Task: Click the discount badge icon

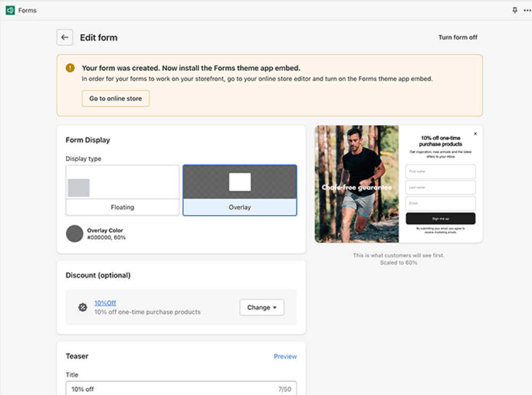Action: 82,307
